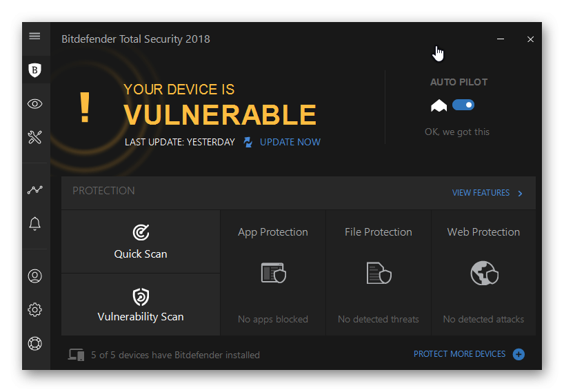Start Vulnerability Scan via its label

[x=141, y=317]
